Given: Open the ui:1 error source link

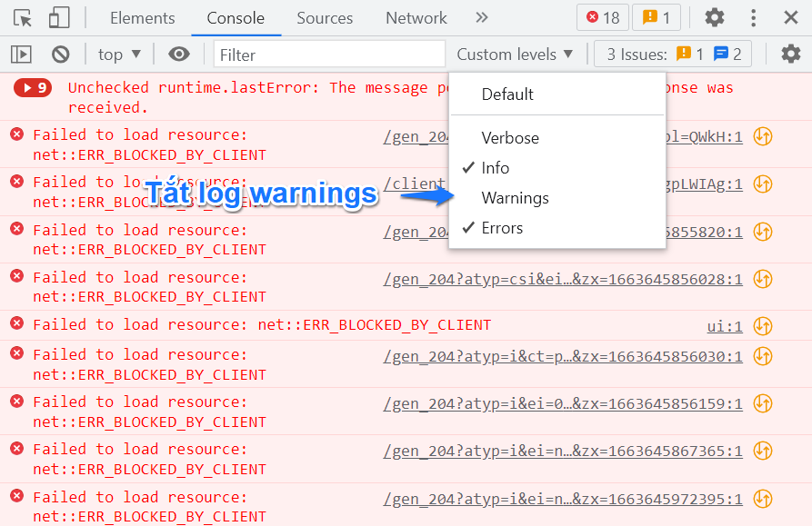Looking at the screenshot, I should point(725,324).
